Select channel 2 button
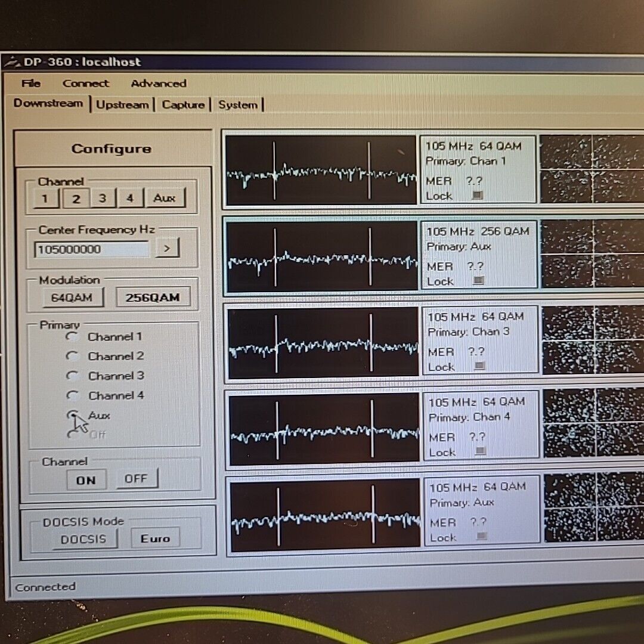Image resolution: width=644 pixels, height=644 pixels. (x=76, y=199)
